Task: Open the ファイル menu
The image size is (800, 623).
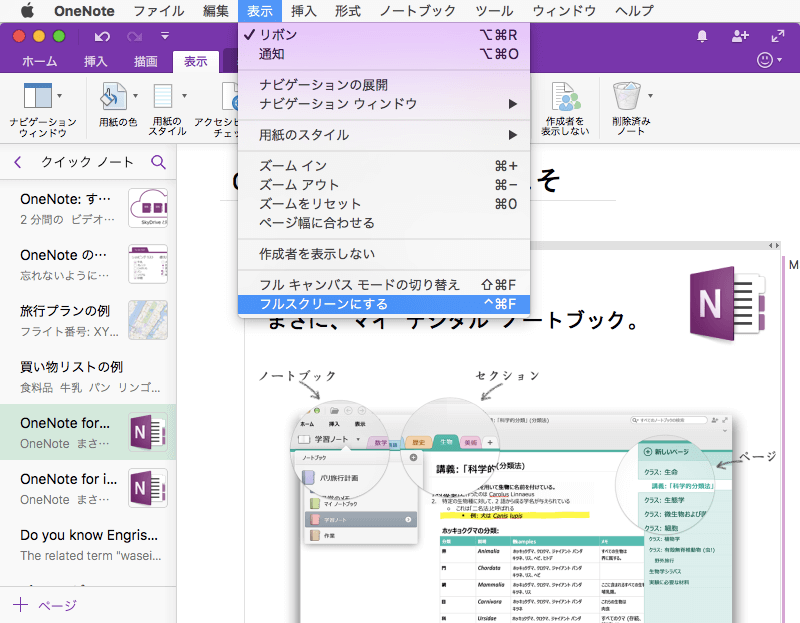Action: 159,11
